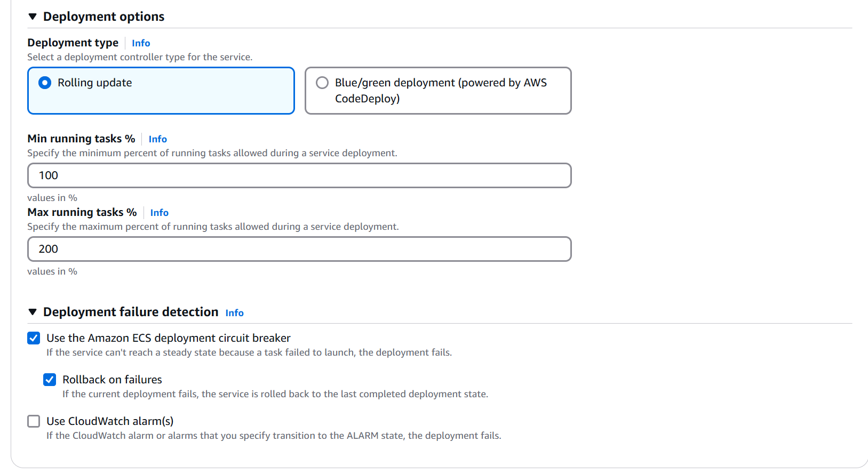Open Info link for Max running tasks %
The width and height of the screenshot is (868, 474).
click(x=159, y=213)
